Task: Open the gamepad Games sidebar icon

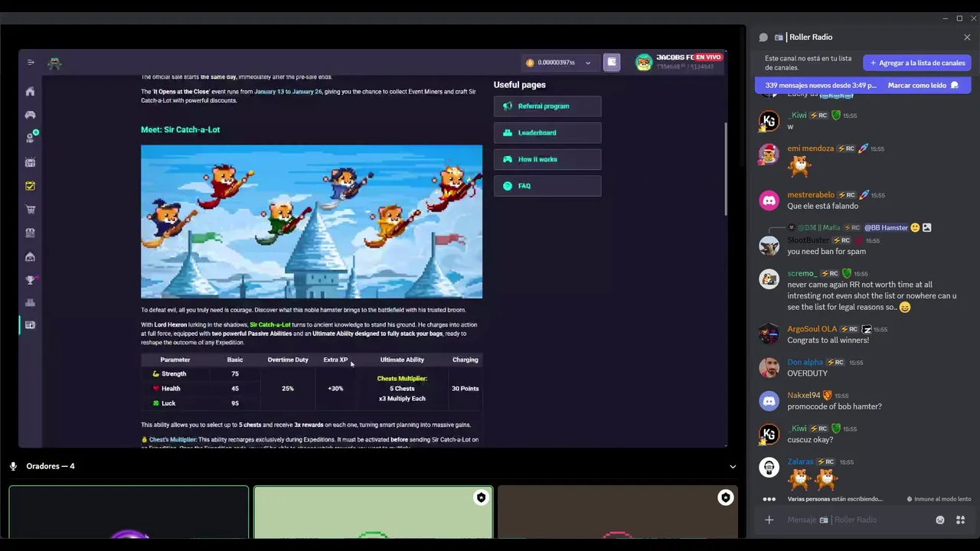Action: pos(30,115)
